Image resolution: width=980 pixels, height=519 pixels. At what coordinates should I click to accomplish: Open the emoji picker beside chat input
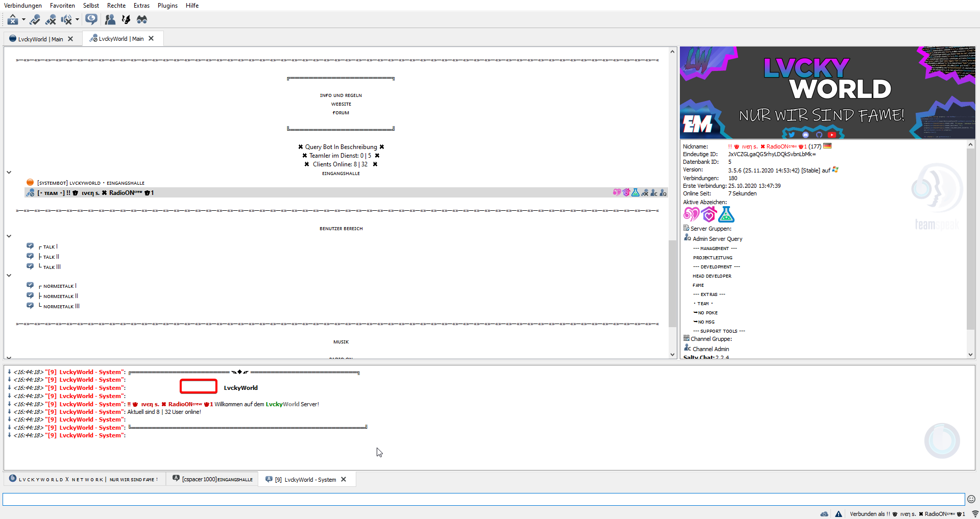tap(971, 499)
